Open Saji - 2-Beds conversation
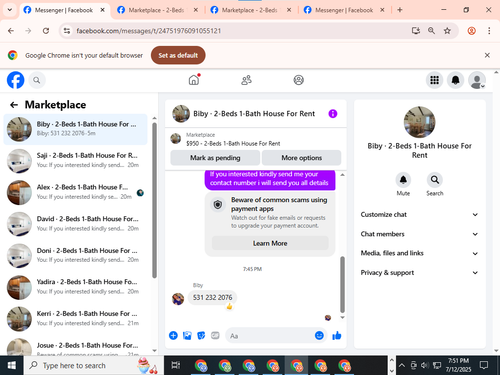This screenshot has height=375, width=500. (75, 161)
